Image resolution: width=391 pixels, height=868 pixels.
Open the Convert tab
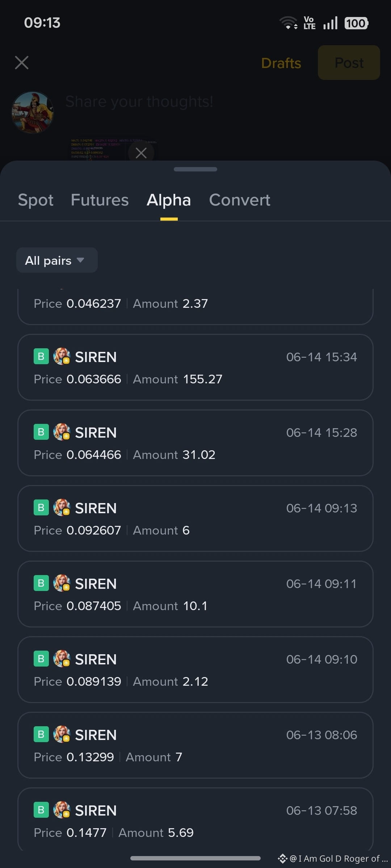click(x=240, y=200)
